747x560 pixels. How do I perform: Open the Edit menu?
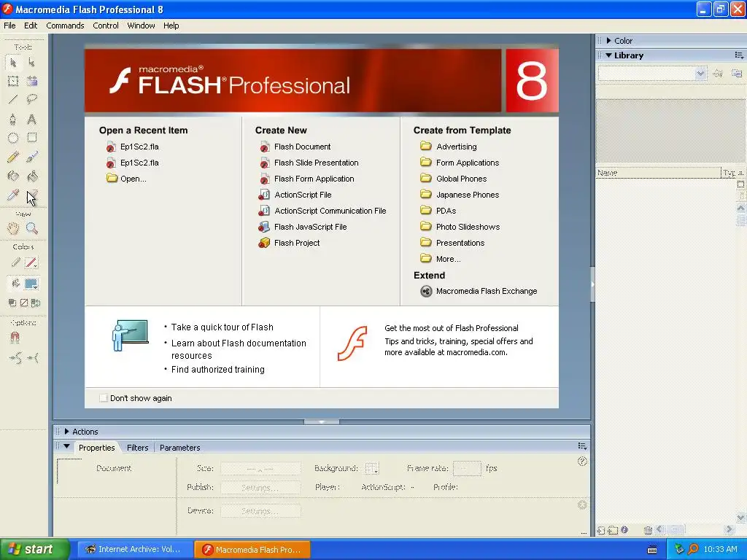pyautogui.click(x=31, y=26)
